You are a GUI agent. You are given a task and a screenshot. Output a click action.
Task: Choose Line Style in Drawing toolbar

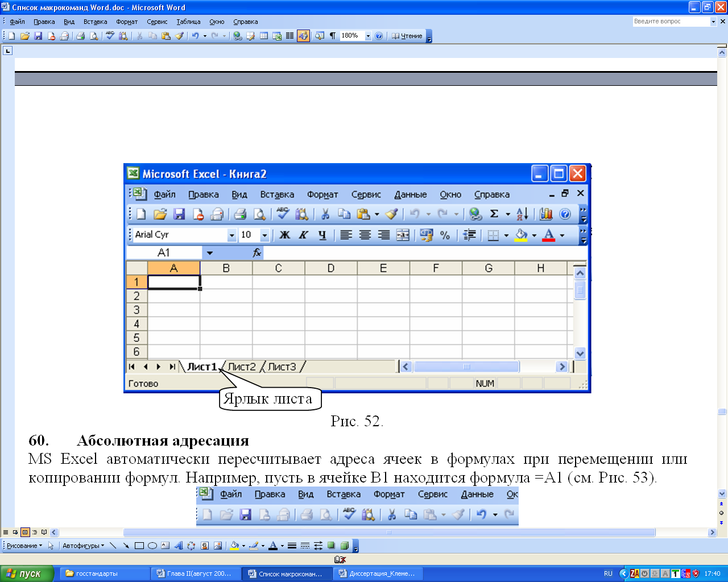coord(292,546)
